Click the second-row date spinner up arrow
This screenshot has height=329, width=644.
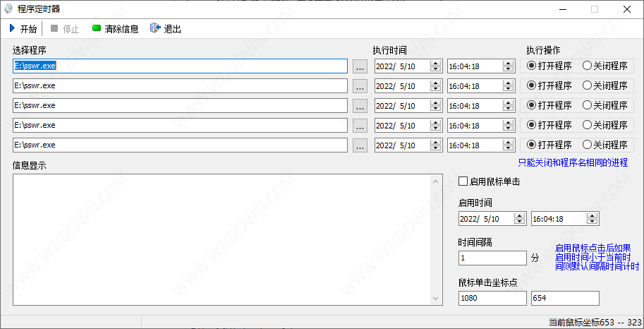(435, 83)
